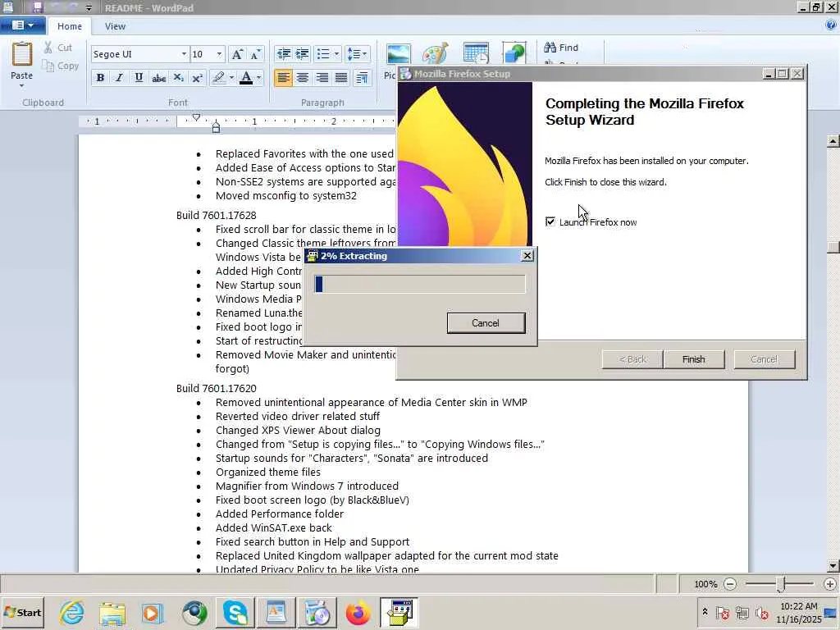Open Internet Explorer from taskbar
Viewport: 840px width, 630px height.
pyautogui.click(x=72, y=612)
